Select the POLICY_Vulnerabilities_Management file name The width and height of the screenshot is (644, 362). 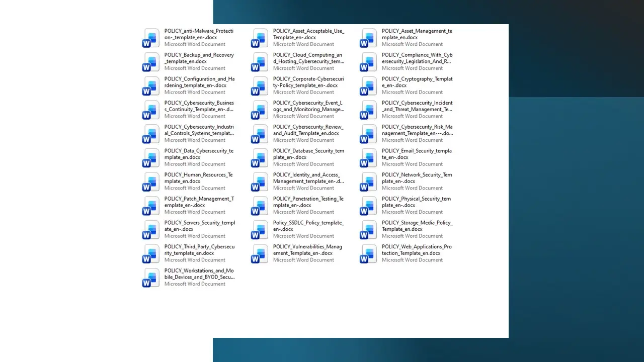point(307,250)
